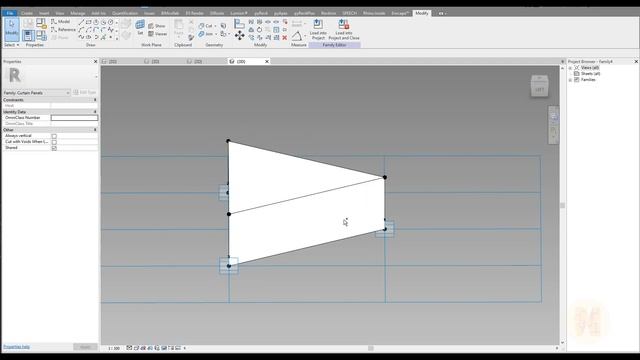This screenshot has width=640, height=360.
Task: Open the Manage ribbon tab
Action: 78,13
